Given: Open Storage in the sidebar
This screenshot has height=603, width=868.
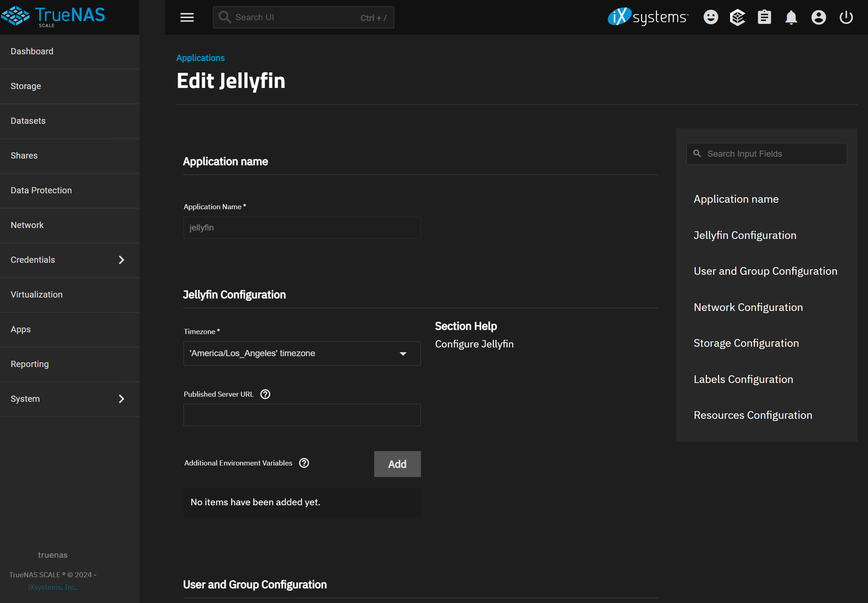Looking at the screenshot, I should (x=26, y=86).
